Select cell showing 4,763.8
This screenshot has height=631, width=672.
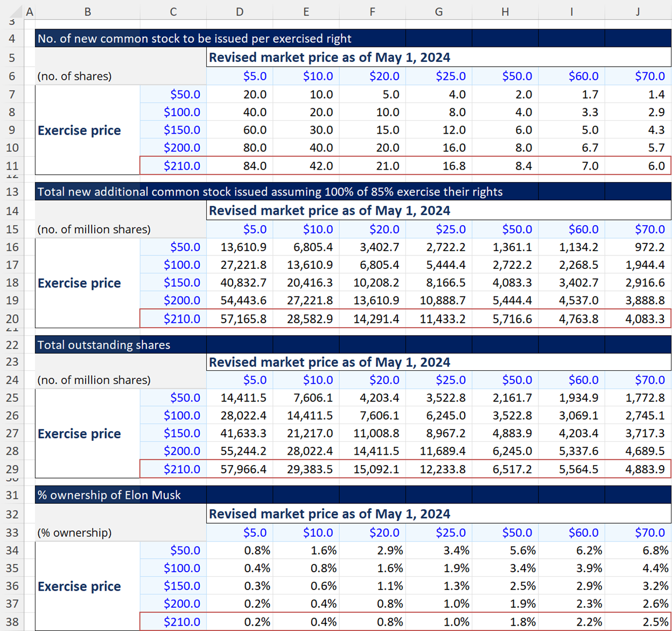(x=578, y=319)
